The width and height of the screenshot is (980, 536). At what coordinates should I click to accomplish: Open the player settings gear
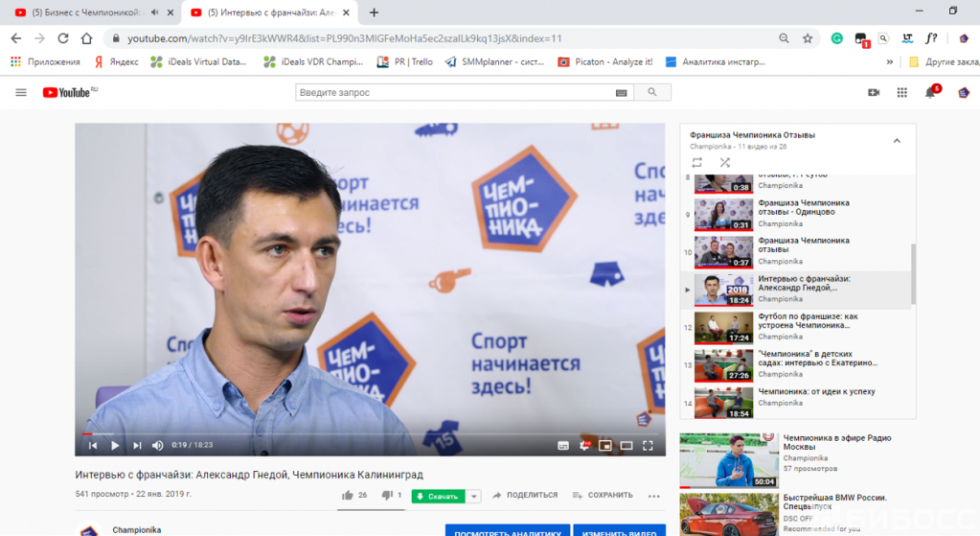584,445
